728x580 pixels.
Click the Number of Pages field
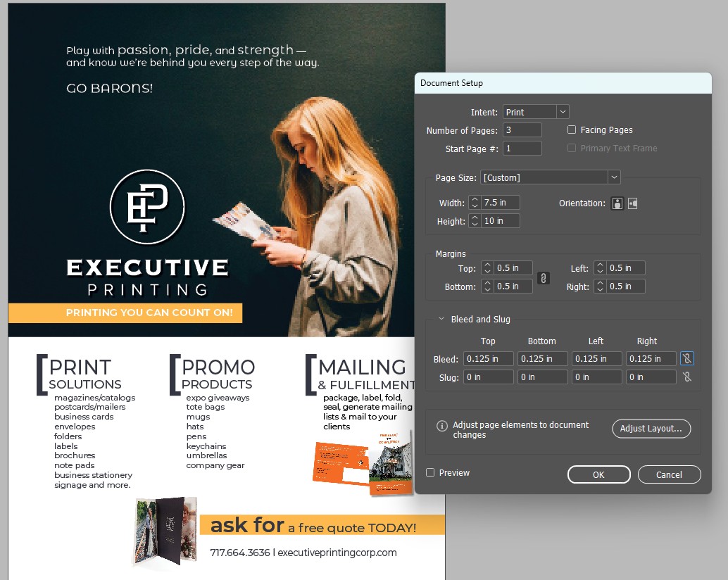[522, 130]
